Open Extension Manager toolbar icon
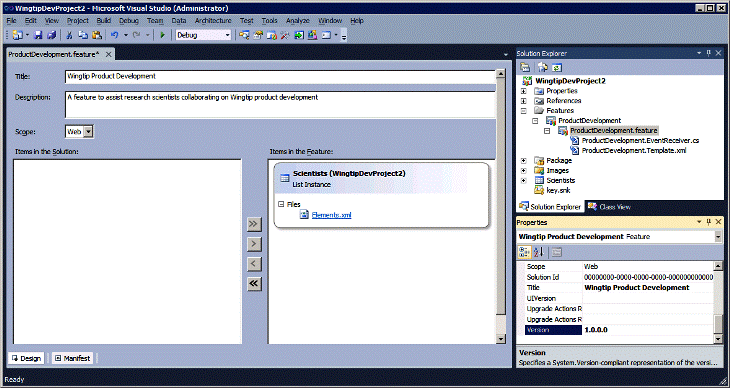 pos(312,35)
